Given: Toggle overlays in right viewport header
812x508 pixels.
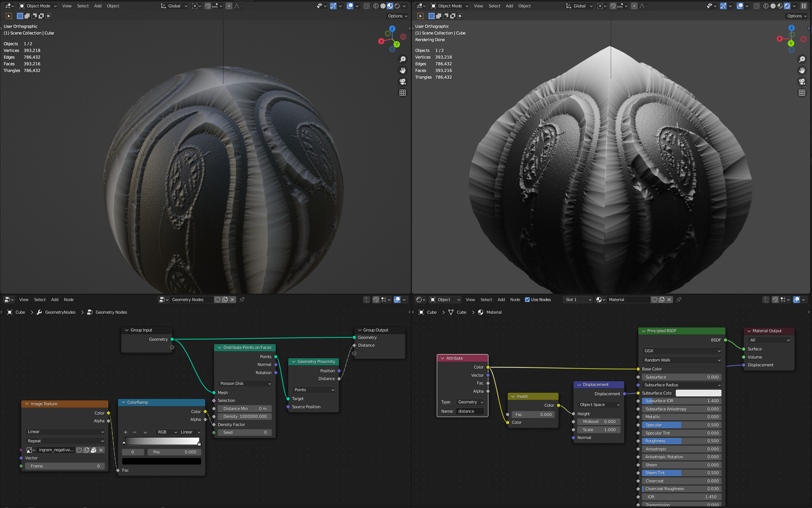Looking at the screenshot, I should (x=740, y=6).
